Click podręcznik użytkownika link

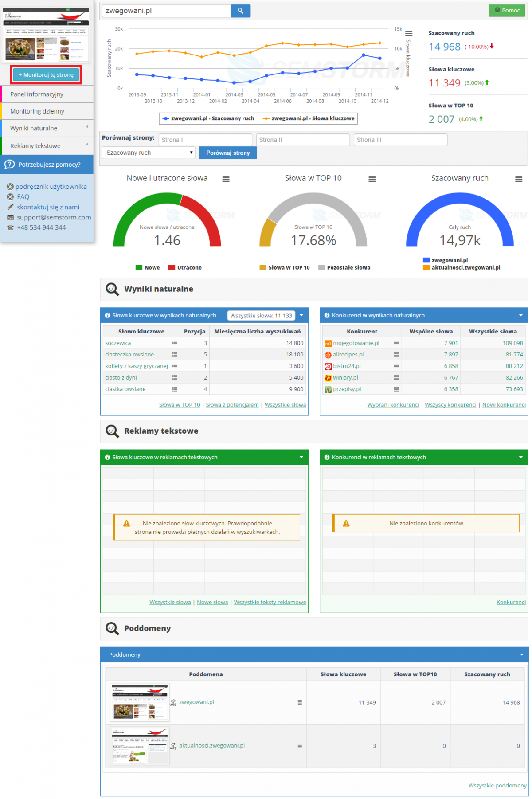[x=51, y=187]
